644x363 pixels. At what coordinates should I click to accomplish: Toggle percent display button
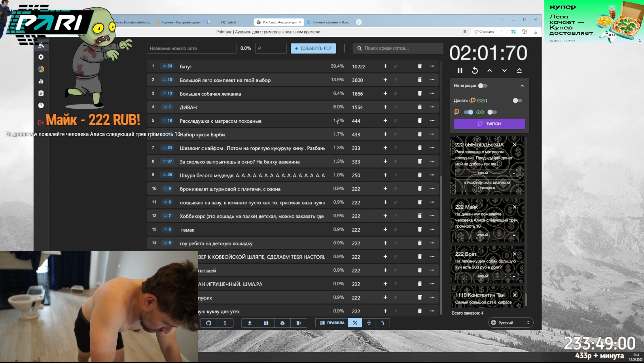355,323
